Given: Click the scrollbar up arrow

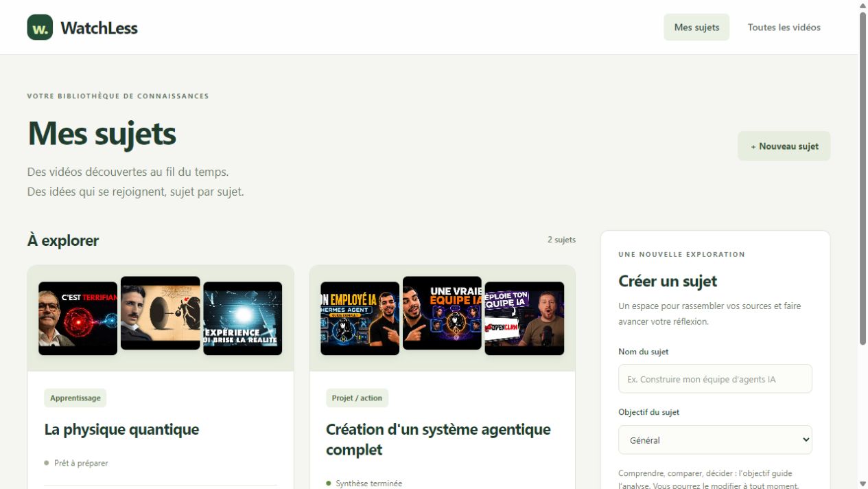Looking at the screenshot, I should click(863, 5).
